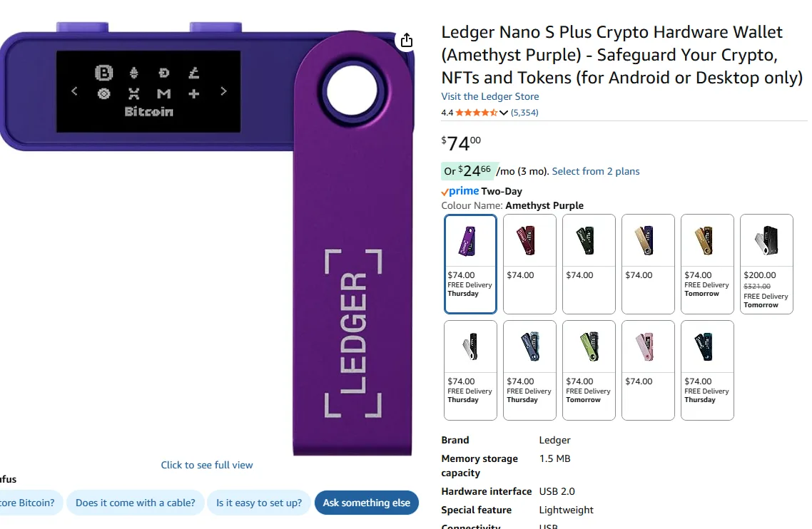Visit the Ledger Store
The width and height of the screenshot is (812, 529).
(x=489, y=96)
